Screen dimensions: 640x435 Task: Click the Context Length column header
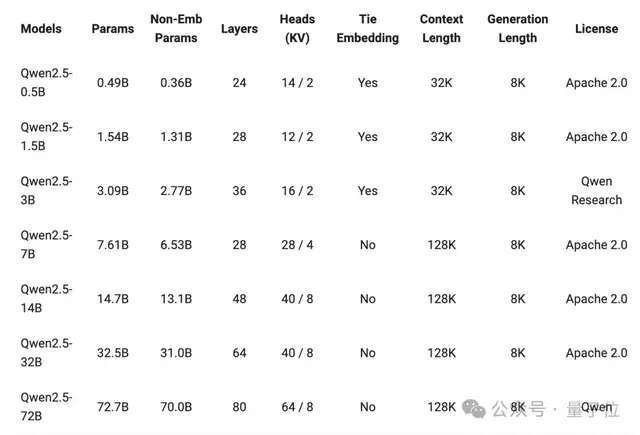[x=441, y=29]
